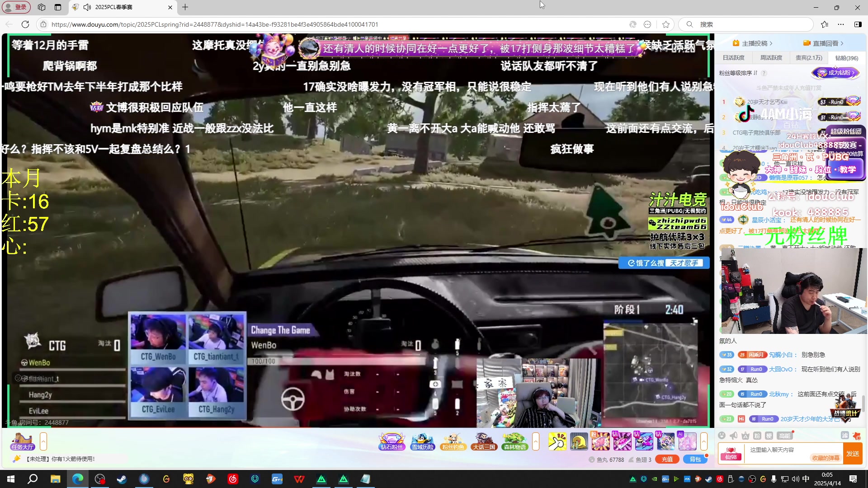Open the 雪域历险 game icon

[x=423, y=441]
